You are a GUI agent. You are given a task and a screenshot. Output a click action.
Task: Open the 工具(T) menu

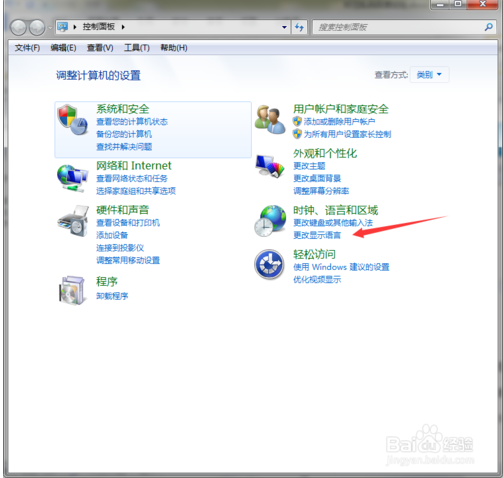[137, 48]
